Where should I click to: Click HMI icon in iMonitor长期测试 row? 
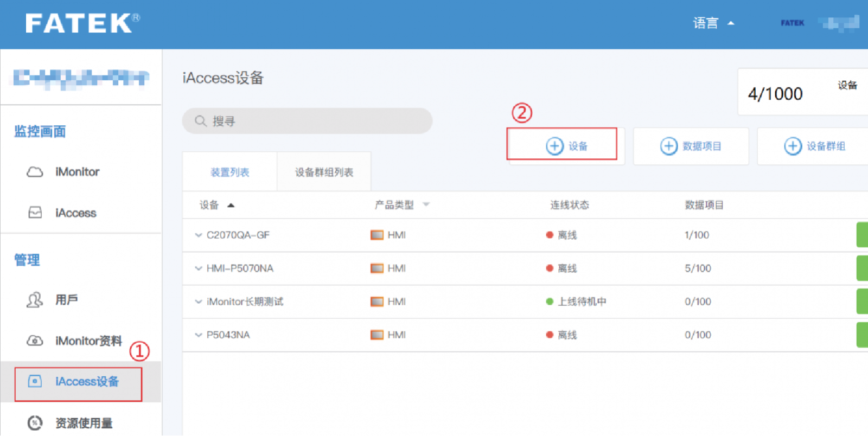tap(377, 302)
